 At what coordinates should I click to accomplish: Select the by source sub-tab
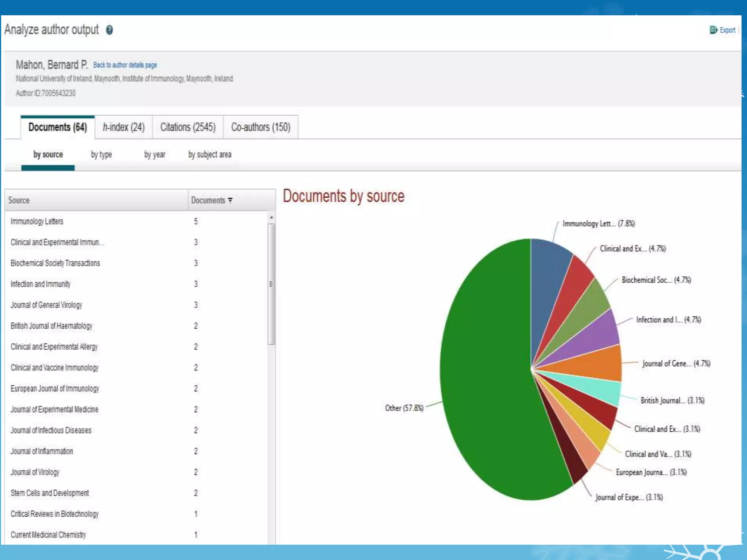[x=48, y=155]
